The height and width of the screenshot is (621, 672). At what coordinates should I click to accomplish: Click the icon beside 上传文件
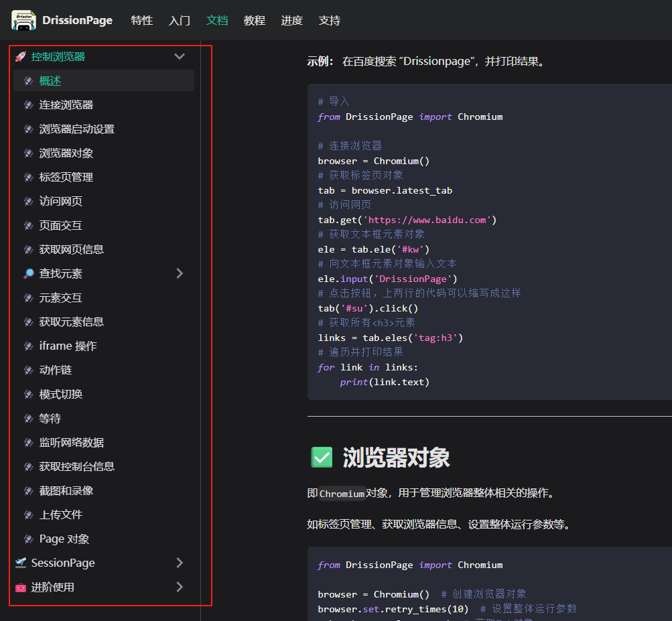pos(29,514)
